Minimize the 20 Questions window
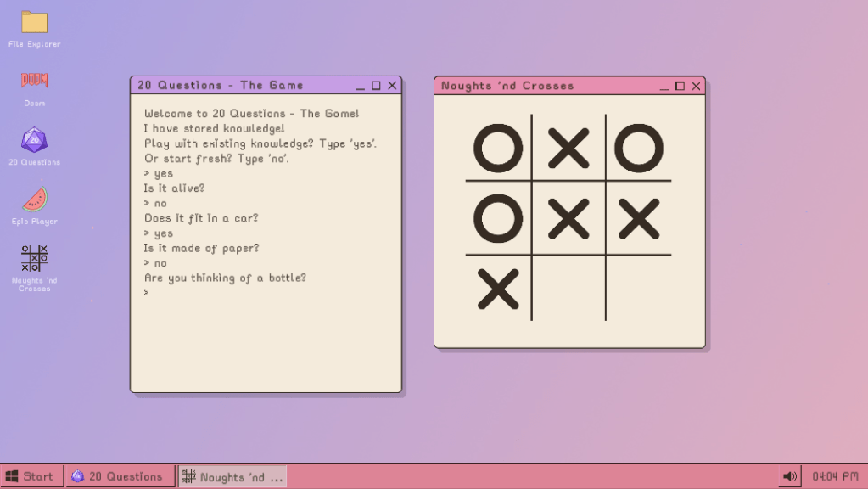868x489 pixels. pos(360,86)
